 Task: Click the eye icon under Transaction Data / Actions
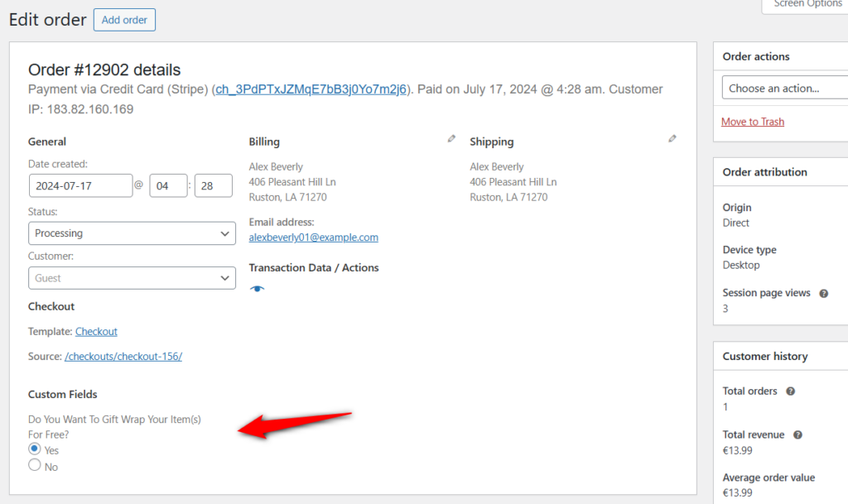click(x=257, y=289)
